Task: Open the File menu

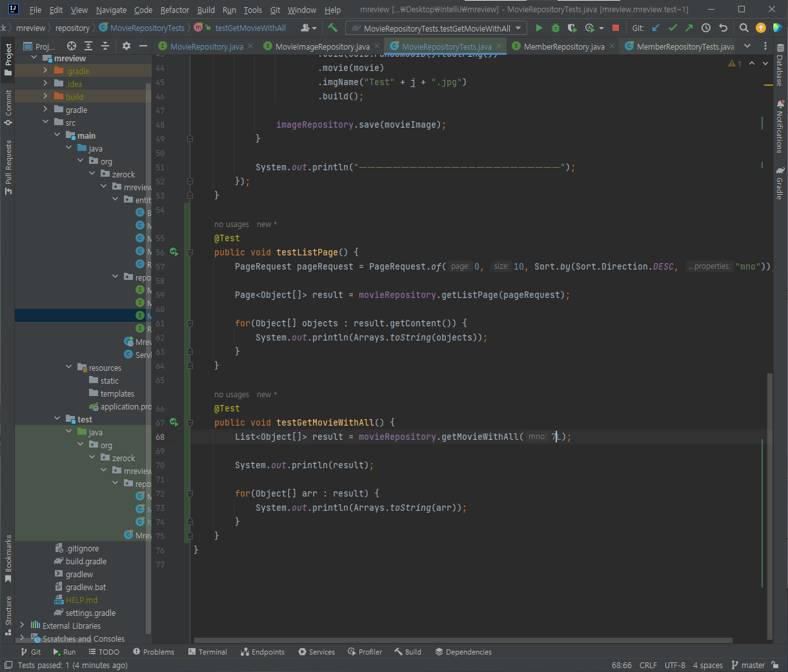Action: [35, 10]
